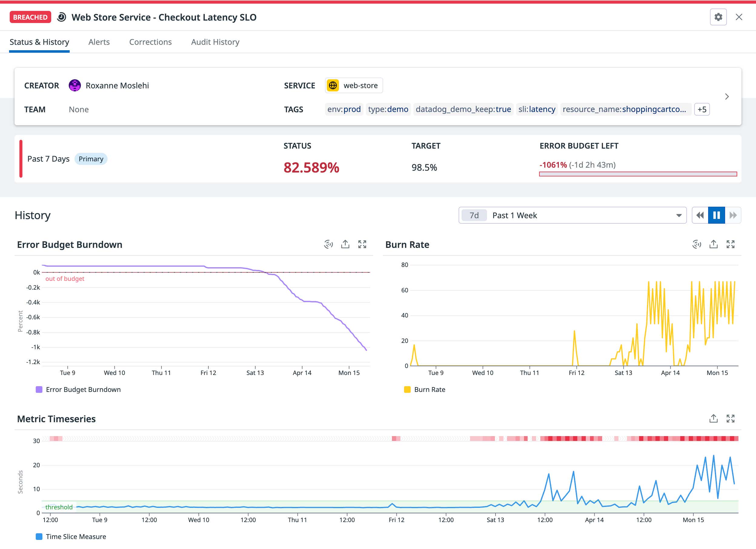Click the datadog_demo_keep:true tag
The image size is (756, 549).
click(x=463, y=109)
